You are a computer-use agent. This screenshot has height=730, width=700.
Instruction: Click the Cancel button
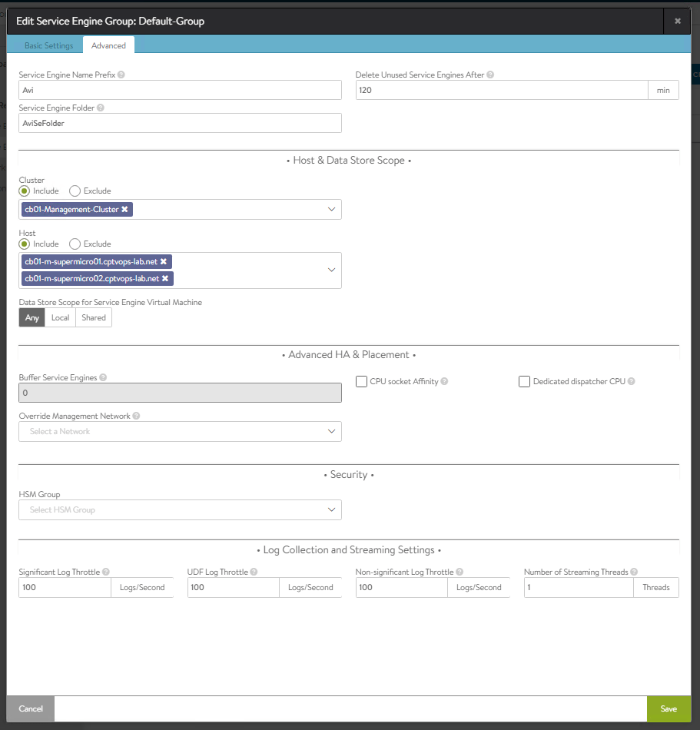click(31, 708)
